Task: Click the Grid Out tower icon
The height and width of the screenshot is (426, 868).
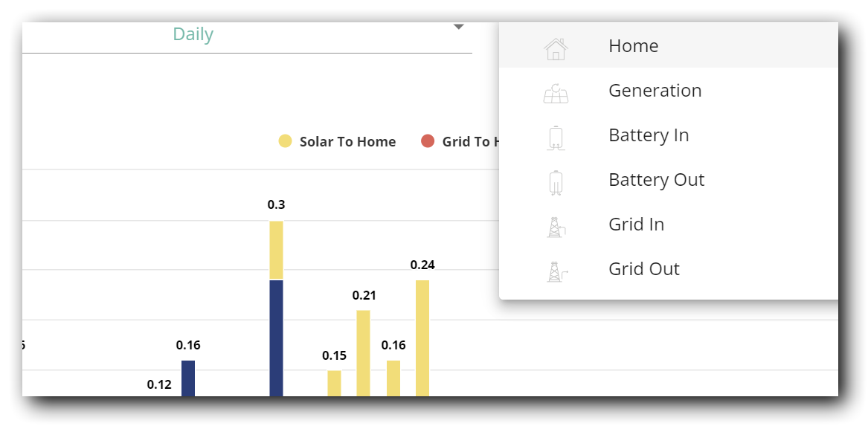Action: [x=557, y=272]
